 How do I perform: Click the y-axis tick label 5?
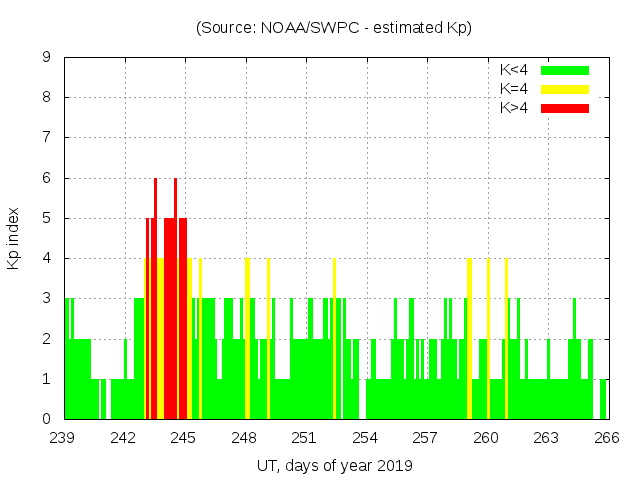[x=46, y=218]
